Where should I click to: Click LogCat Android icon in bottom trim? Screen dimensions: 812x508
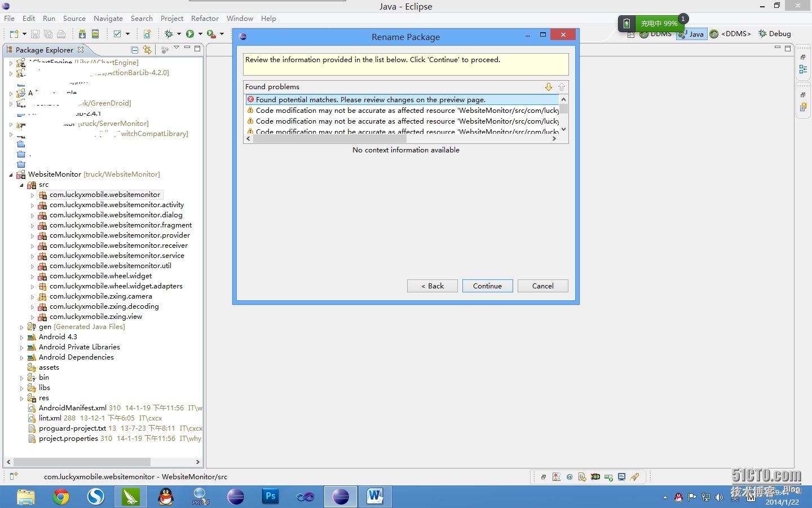pos(595,477)
